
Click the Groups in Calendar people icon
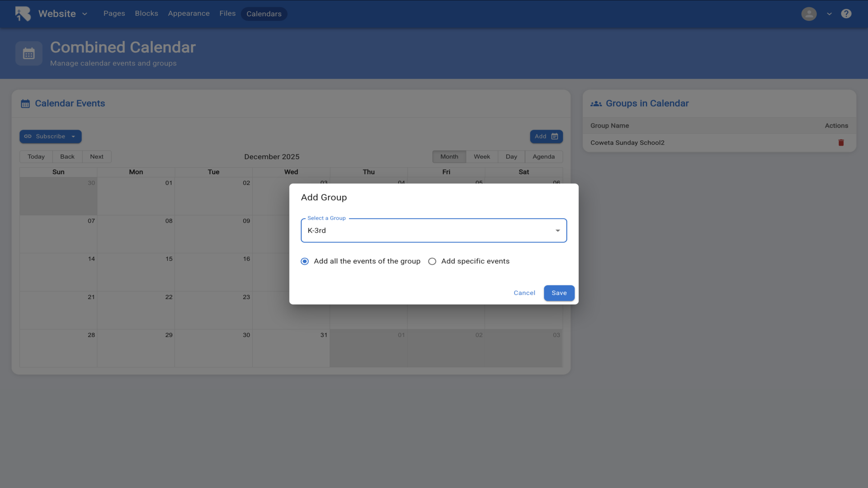[x=596, y=103]
